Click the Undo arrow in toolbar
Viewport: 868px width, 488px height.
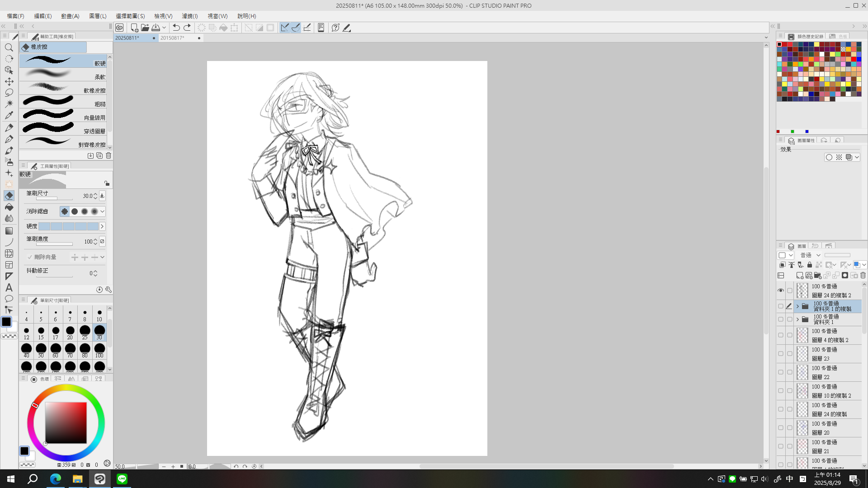[176, 28]
